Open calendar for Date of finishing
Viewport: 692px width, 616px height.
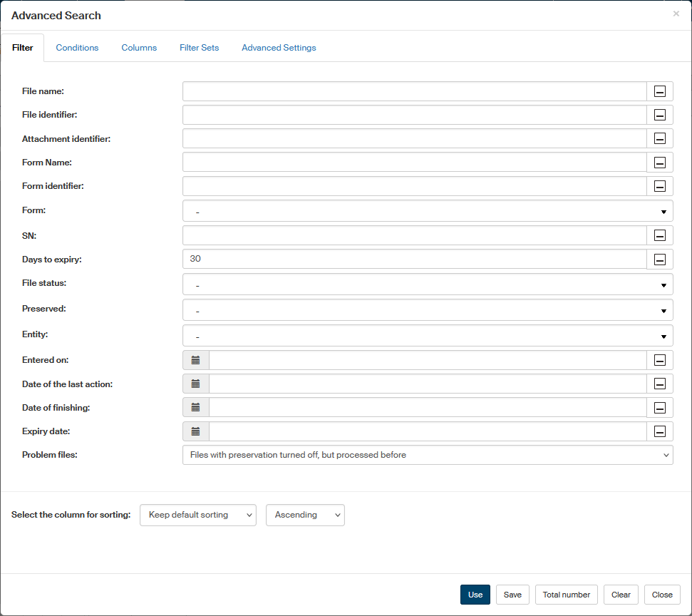pos(196,408)
